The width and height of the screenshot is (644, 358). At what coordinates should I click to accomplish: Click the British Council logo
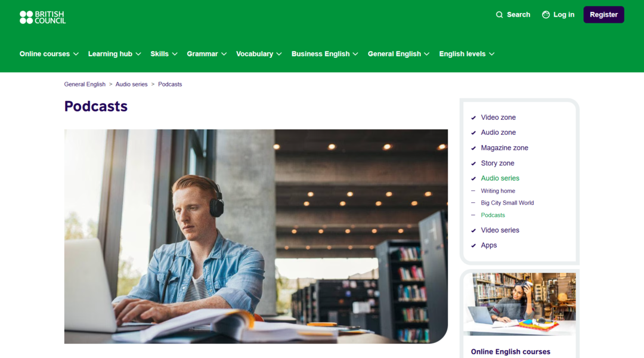[x=43, y=17]
